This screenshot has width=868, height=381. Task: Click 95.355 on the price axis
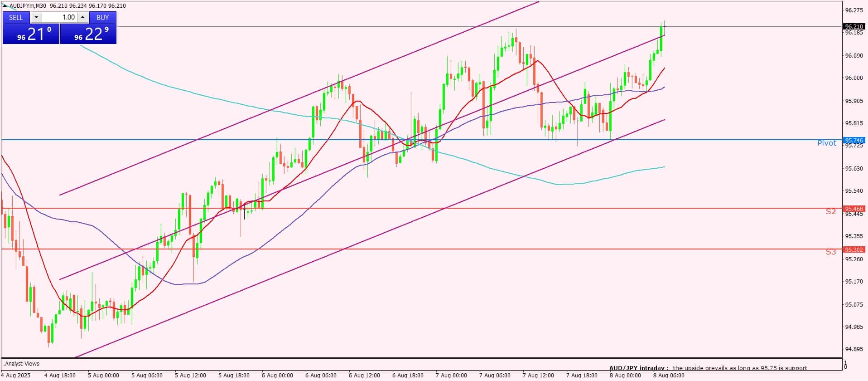click(854, 236)
